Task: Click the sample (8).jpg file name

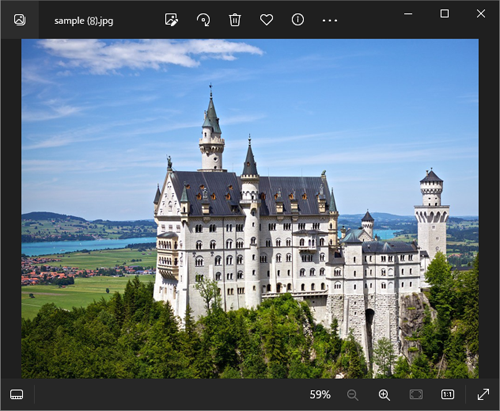Action: pyautogui.click(x=84, y=21)
